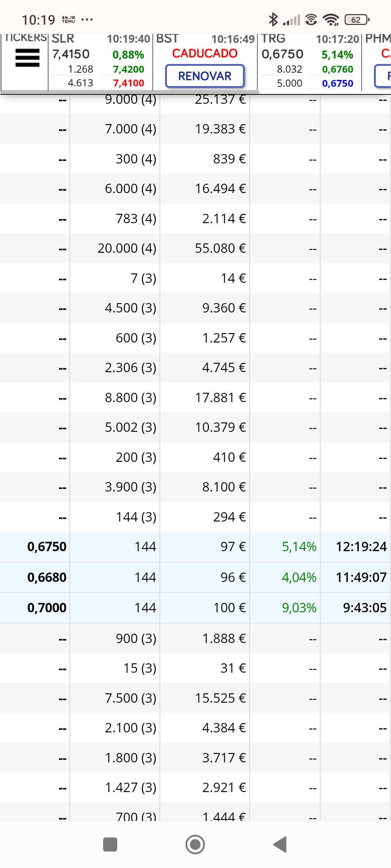The height and width of the screenshot is (868, 391).
Task: Open the TICKERS hamburger menu
Action: point(27,58)
